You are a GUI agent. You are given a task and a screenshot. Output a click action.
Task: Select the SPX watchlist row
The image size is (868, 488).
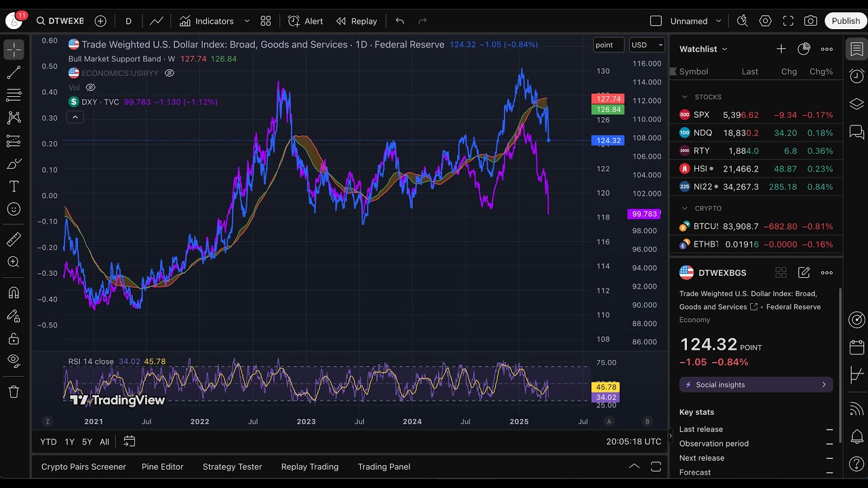pyautogui.click(x=756, y=115)
